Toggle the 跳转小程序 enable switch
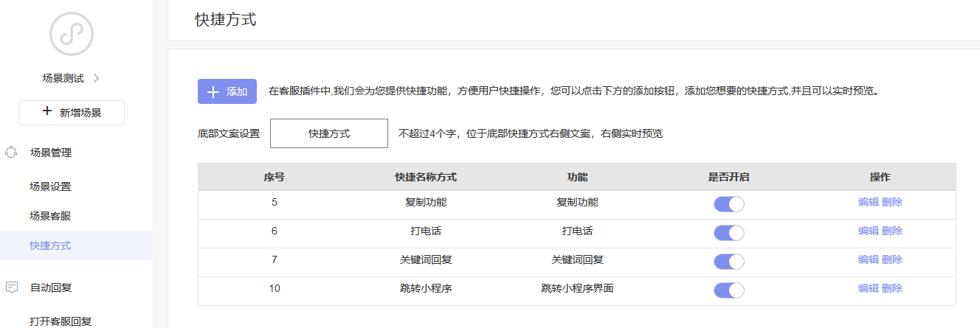 [728, 290]
